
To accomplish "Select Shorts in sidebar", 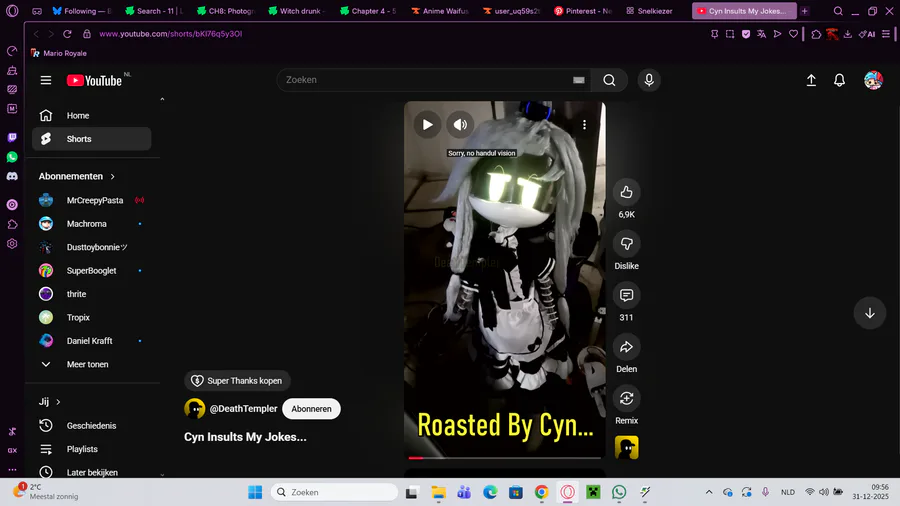I will coord(92,139).
